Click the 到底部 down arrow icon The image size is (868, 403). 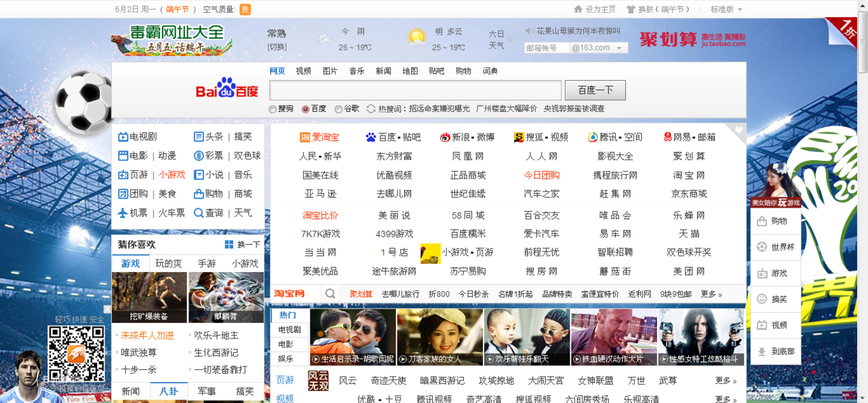pos(762,351)
